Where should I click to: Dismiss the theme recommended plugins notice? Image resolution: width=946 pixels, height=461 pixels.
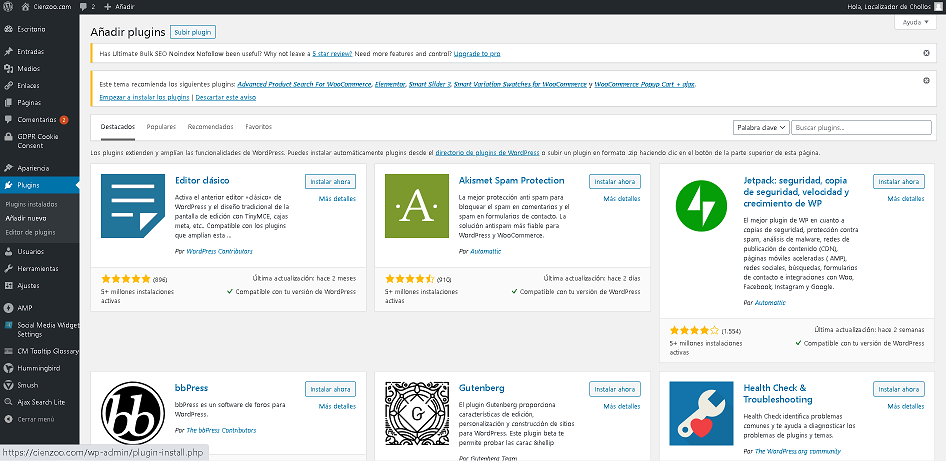tap(927, 80)
